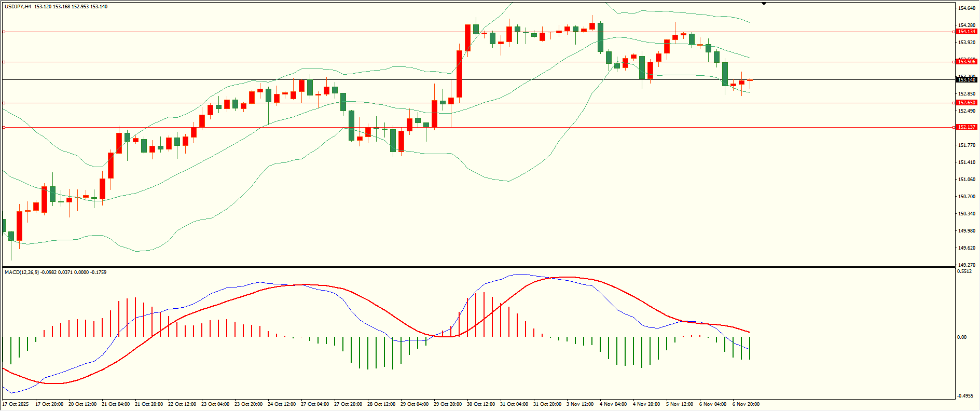Click the 149.270 value on price scale

pyautogui.click(x=967, y=265)
